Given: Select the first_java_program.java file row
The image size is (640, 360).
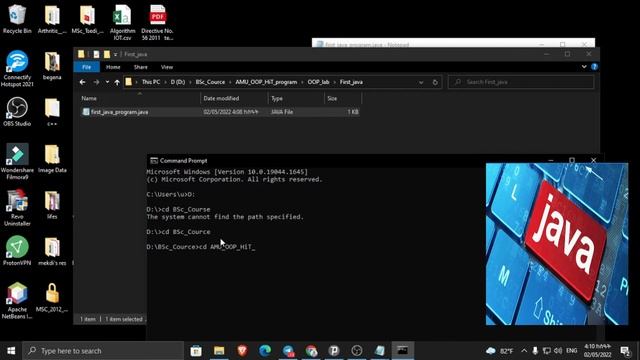Looking at the screenshot, I should pyautogui.click(x=220, y=112).
